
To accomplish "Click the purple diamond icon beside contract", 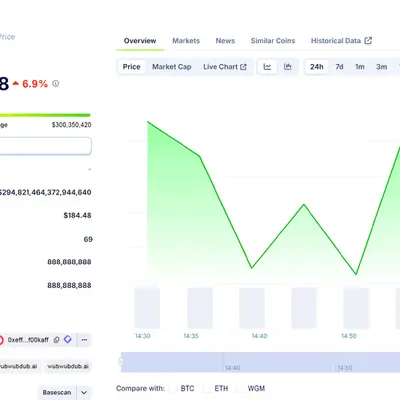I will click(x=68, y=339).
